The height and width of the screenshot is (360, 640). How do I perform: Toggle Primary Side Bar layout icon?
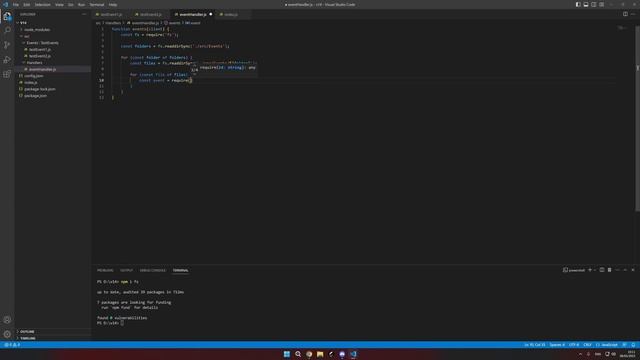(578, 4)
